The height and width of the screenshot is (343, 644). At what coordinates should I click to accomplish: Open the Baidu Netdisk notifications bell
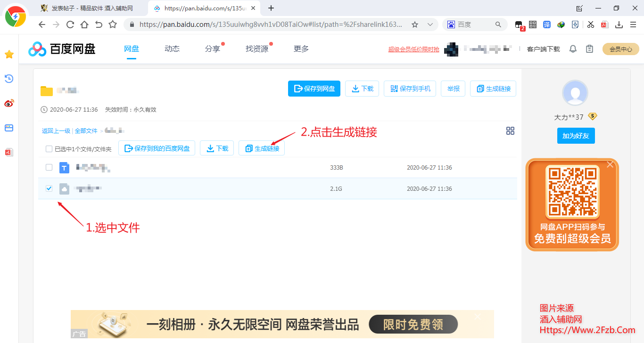click(572, 49)
